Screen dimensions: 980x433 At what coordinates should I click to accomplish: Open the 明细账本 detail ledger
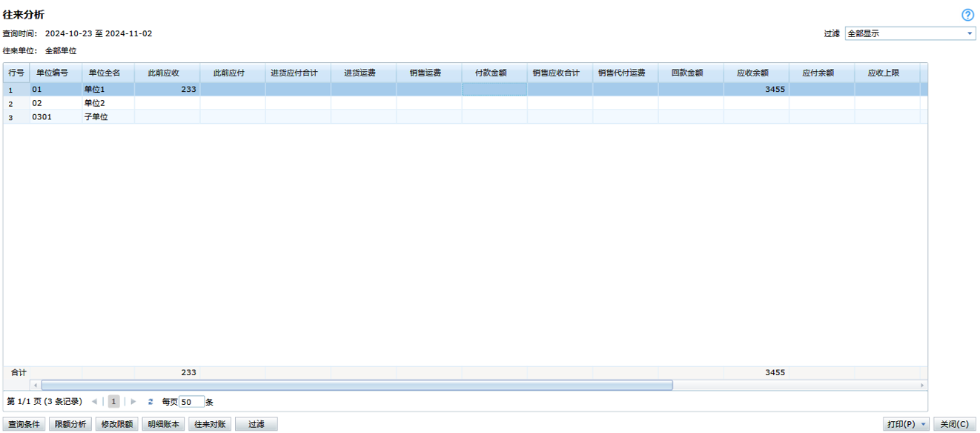[x=163, y=424]
